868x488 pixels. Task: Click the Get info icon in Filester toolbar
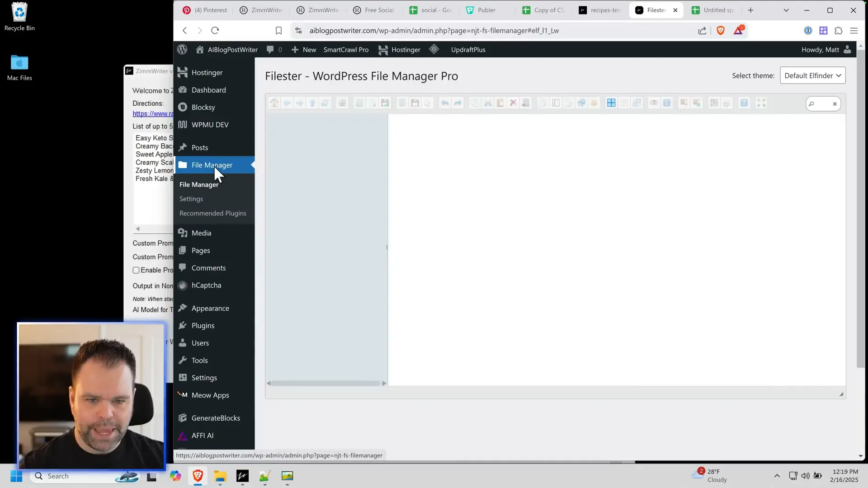(x=667, y=103)
